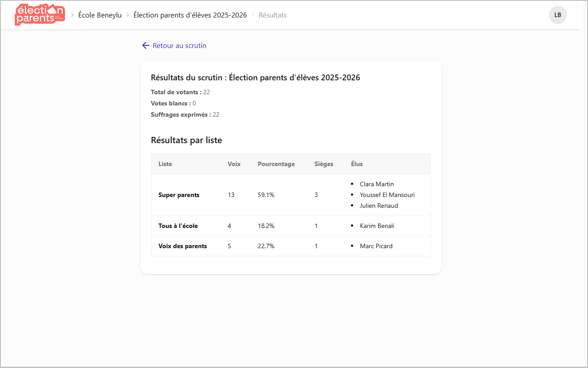Select the Super parents list row
The height and width of the screenshot is (368, 588).
pyautogui.click(x=179, y=195)
